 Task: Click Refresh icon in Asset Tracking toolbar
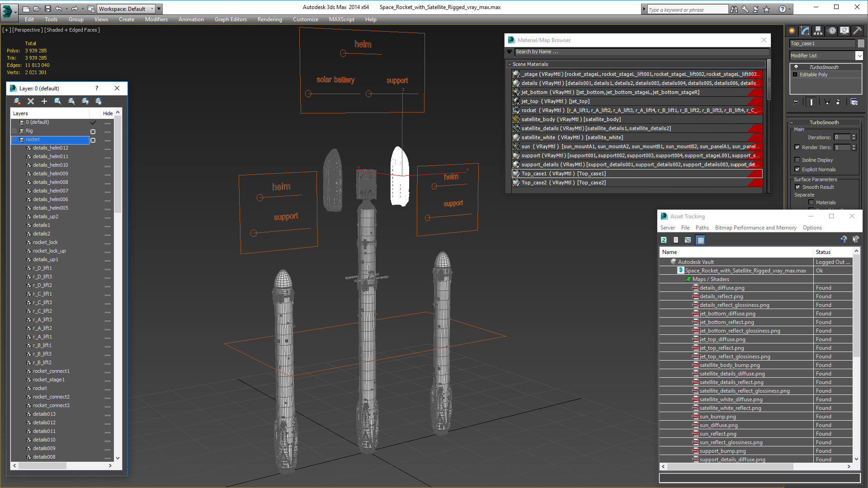click(664, 240)
